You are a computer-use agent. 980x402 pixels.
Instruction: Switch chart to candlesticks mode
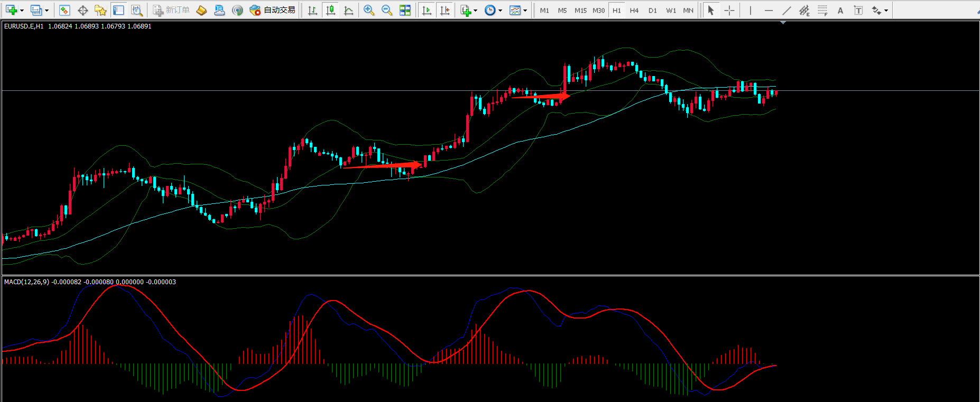(x=331, y=10)
